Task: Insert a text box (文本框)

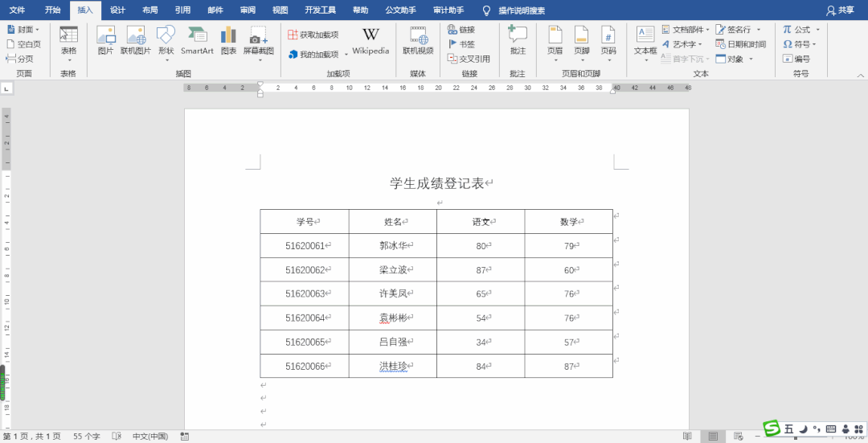Action: 645,43
